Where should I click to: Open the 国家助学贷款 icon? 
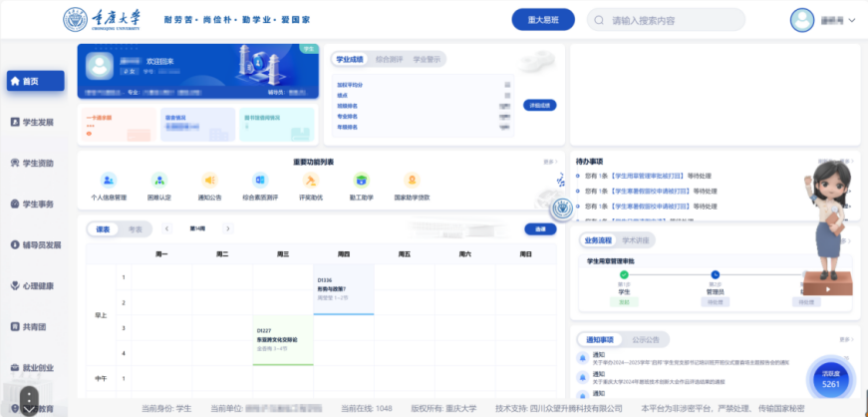tap(412, 181)
